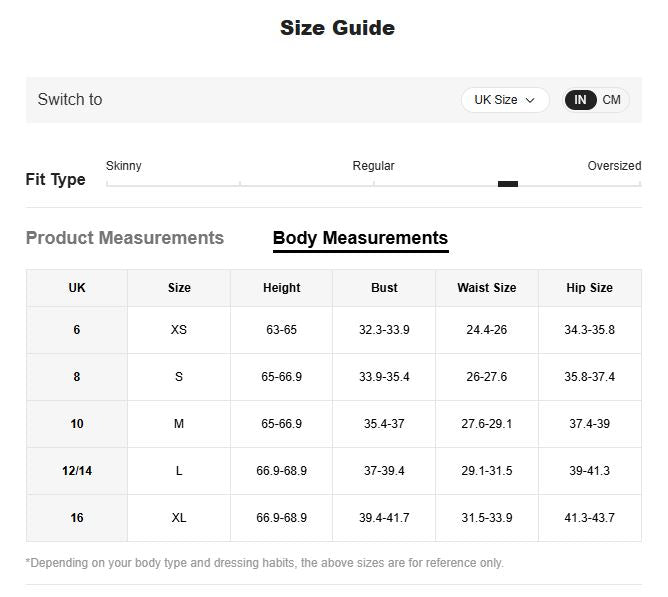668x597 pixels.
Task: Switch units to CM
Action: (x=611, y=100)
